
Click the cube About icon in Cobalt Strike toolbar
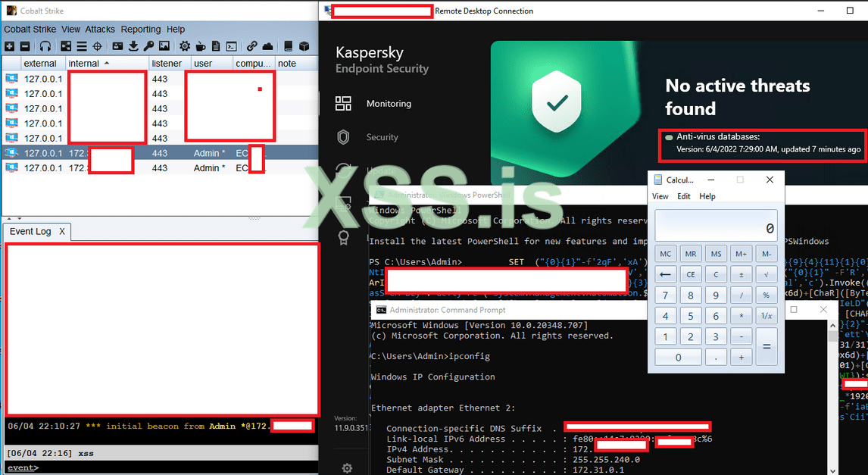click(x=304, y=46)
